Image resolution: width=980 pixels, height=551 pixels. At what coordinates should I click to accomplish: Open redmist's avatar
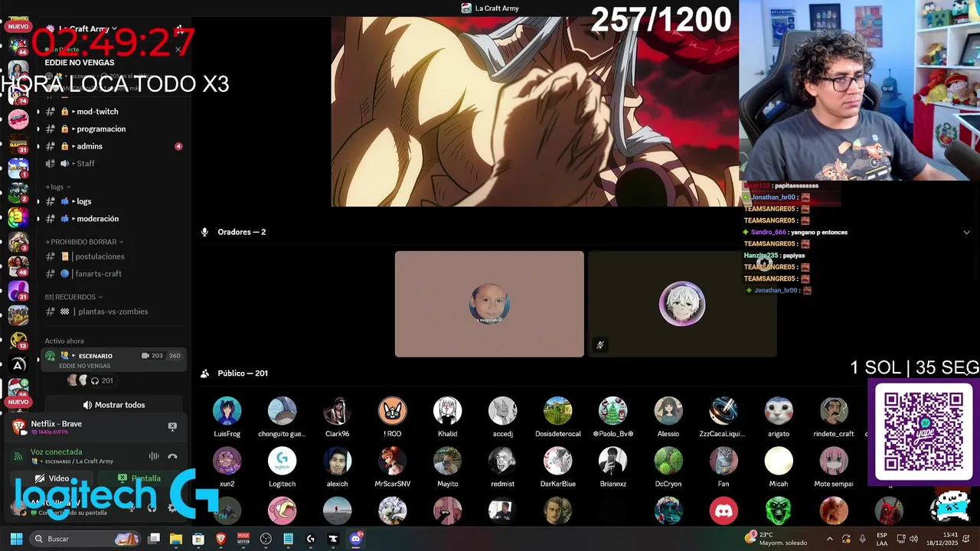pos(502,461)
